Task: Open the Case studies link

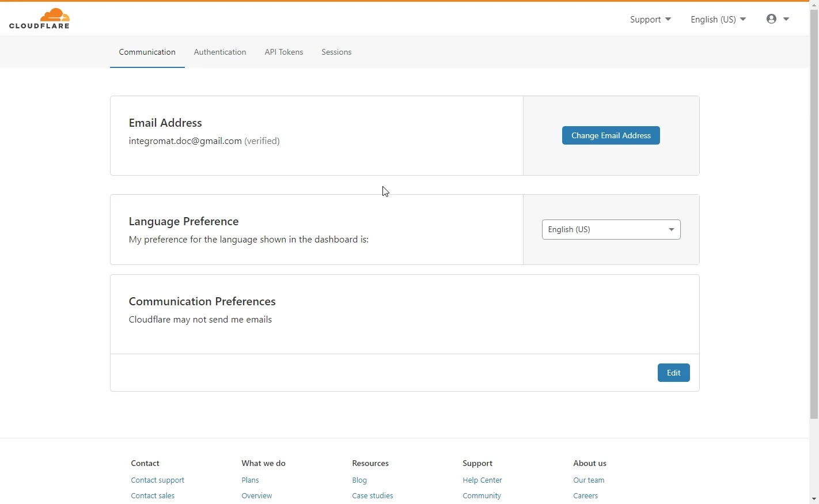Action: pyautogui.click(x=373, y=496)
